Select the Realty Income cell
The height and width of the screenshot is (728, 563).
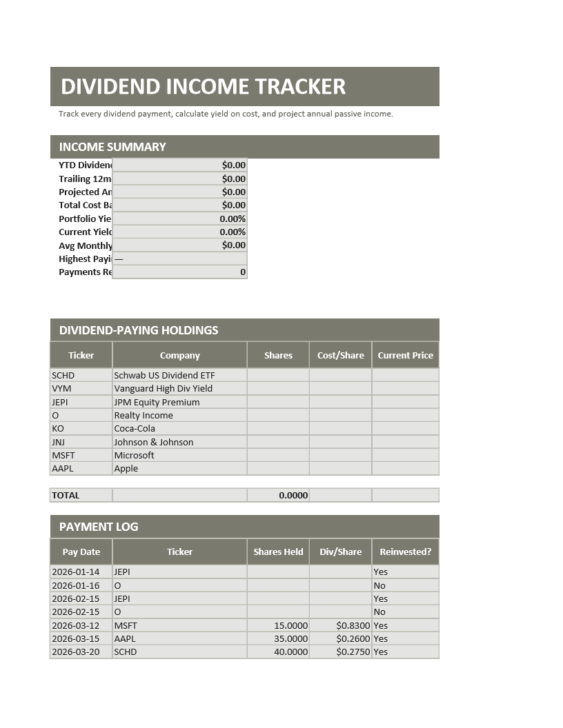click(x=180, y=415)
